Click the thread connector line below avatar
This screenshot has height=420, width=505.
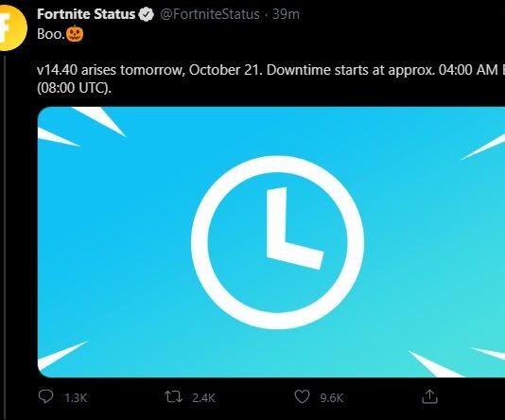click(5, 237)
